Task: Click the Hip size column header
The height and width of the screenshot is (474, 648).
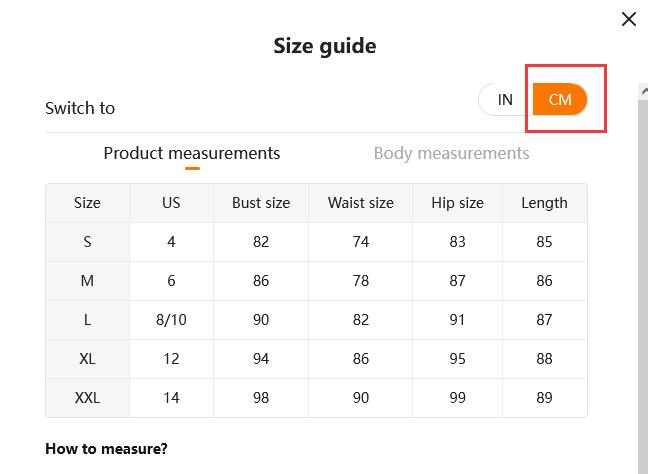Action: click(x=457, y=203)
